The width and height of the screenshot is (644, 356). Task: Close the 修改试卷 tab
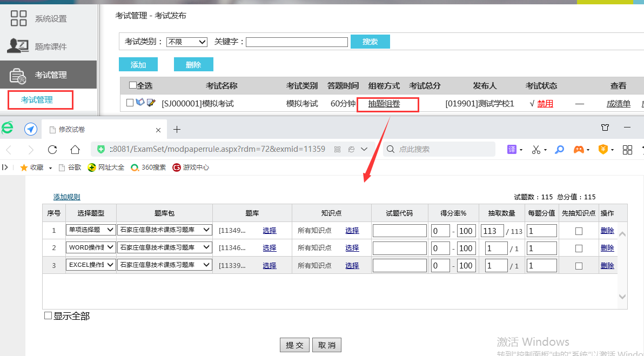(x=158, y=130)
